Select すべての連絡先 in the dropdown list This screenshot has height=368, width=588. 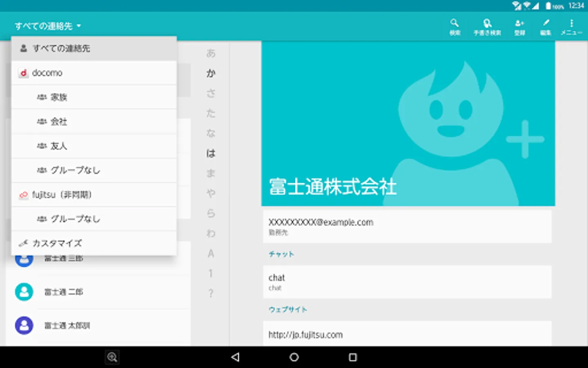94,49
